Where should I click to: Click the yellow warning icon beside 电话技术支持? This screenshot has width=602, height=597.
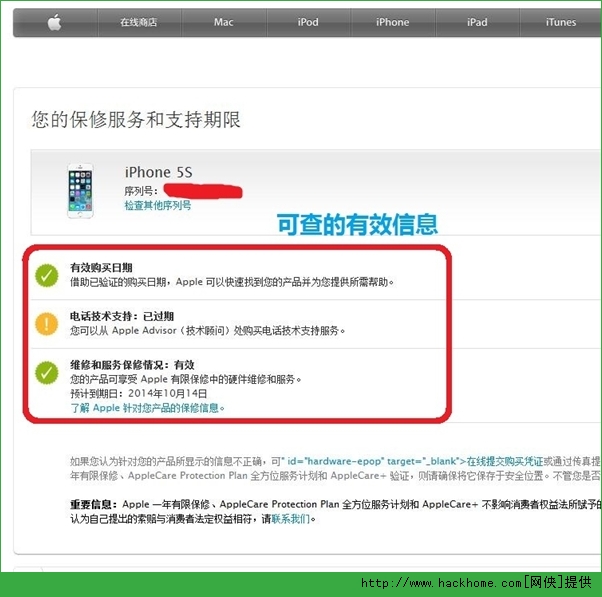click(x=46, y=324)
